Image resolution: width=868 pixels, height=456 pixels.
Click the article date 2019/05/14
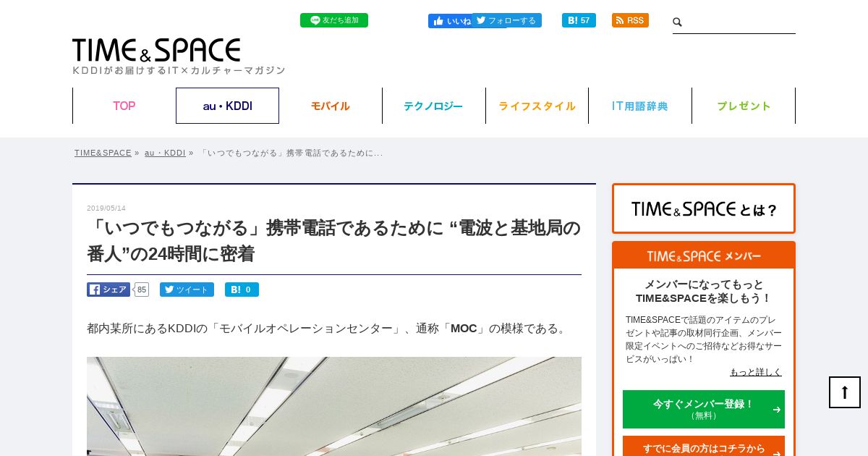106,208
